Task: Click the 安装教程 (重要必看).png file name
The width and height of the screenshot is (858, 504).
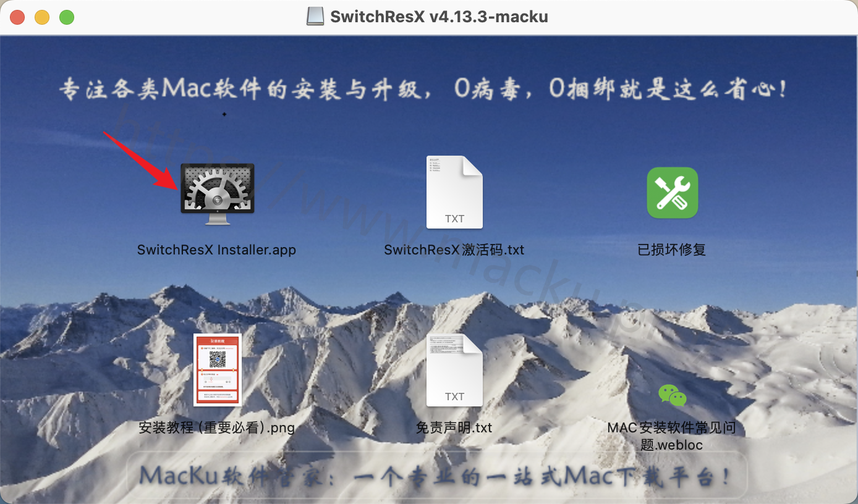Action: 217,427
